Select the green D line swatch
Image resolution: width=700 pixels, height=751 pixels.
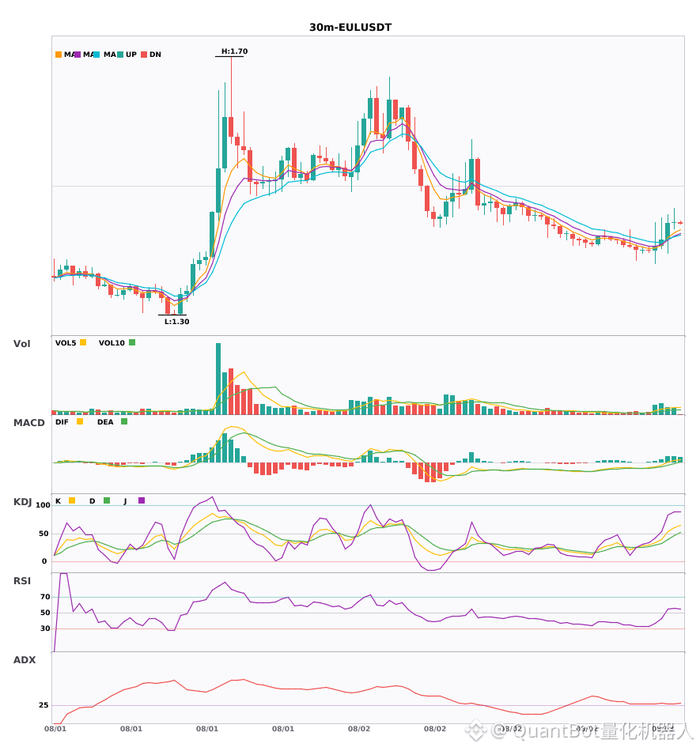pyautogui.click(x=107, y=500)
